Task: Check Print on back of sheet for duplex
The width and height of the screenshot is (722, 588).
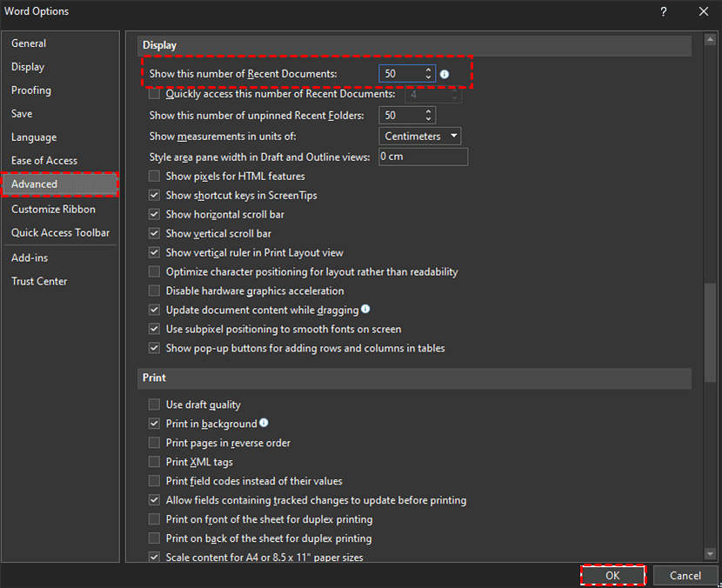Action: coord(154,538)
